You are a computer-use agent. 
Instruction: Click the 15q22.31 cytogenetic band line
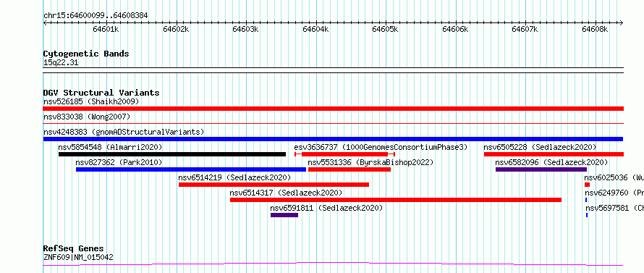point(333,70)
